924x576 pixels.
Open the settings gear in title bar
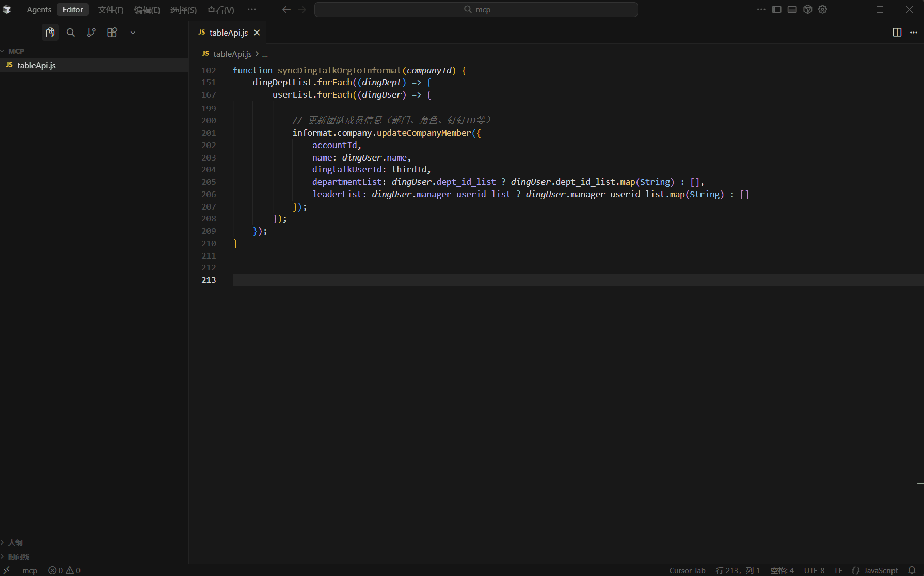point(823,9)
